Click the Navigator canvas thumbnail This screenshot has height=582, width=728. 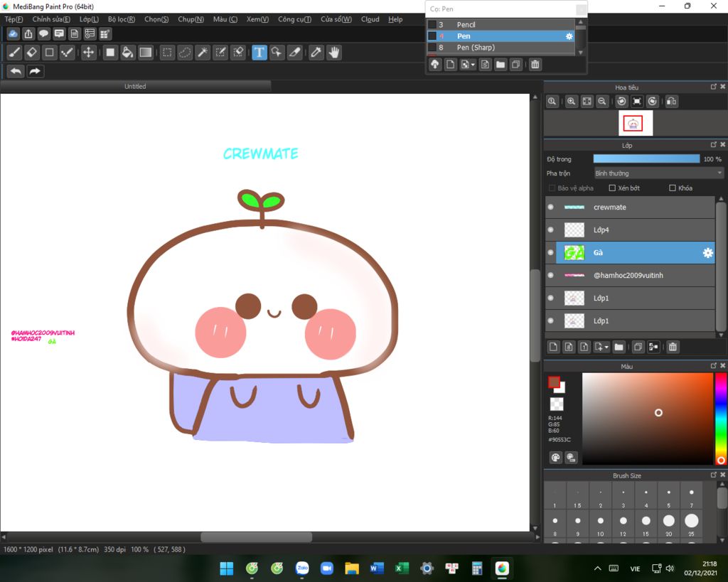(x=635, y=123)
